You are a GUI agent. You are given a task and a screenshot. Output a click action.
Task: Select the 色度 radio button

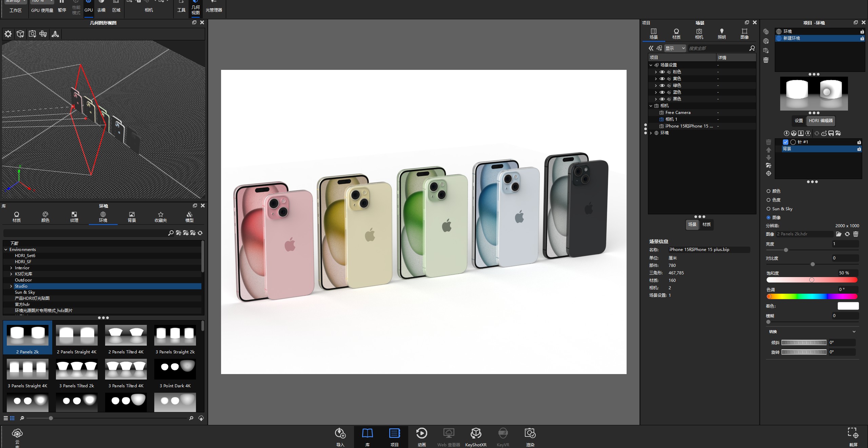(768, 200)
